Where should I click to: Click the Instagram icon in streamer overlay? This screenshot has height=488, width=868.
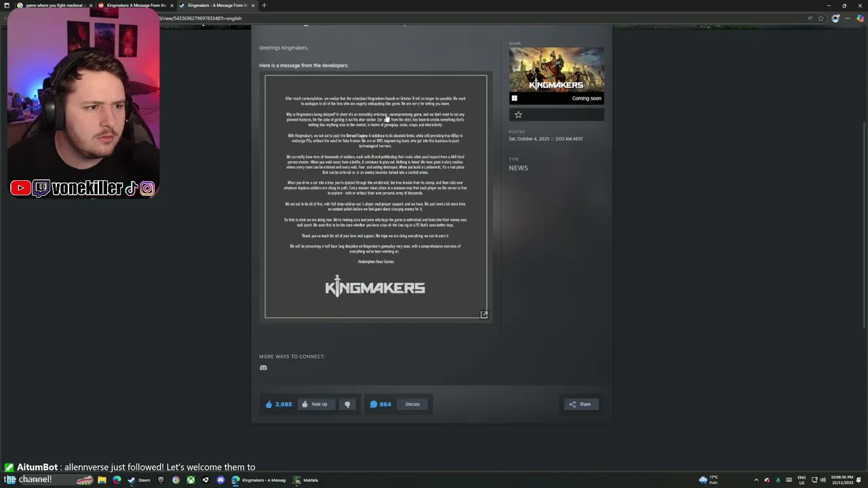(147, 188)
